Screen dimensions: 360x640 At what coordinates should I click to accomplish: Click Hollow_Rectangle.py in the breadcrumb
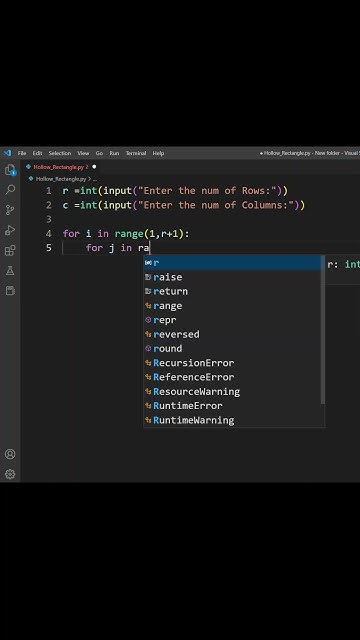61,179
